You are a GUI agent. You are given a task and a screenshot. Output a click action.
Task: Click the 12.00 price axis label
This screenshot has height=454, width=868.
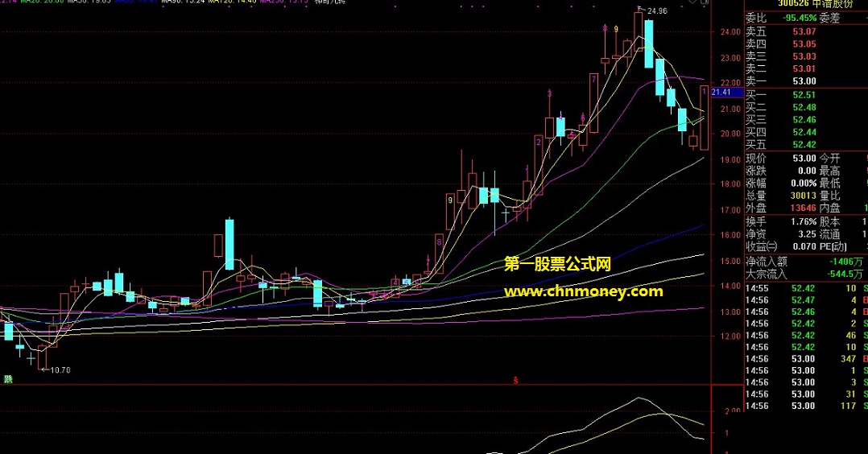pyautogui.click(x=730, y=336)
